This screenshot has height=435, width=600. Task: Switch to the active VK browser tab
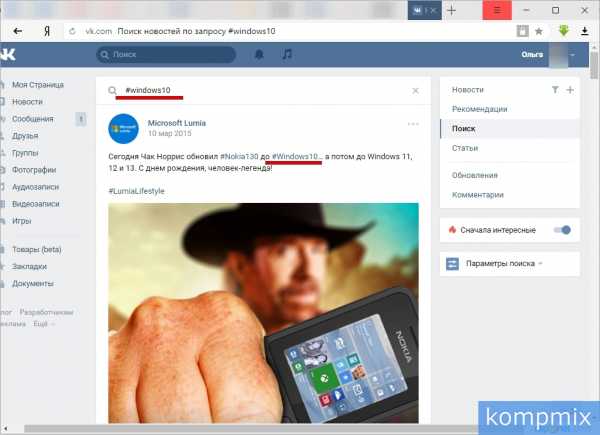pyautogui.click(x=424, y=10)
